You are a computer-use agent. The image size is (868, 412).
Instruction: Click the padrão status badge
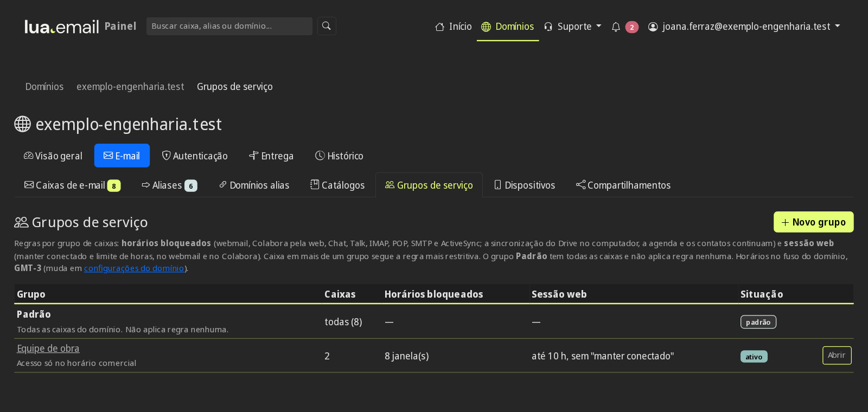[758, 322]
